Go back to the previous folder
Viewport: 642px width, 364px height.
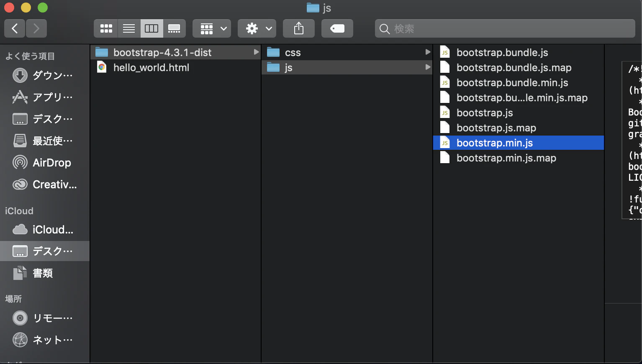15,28
